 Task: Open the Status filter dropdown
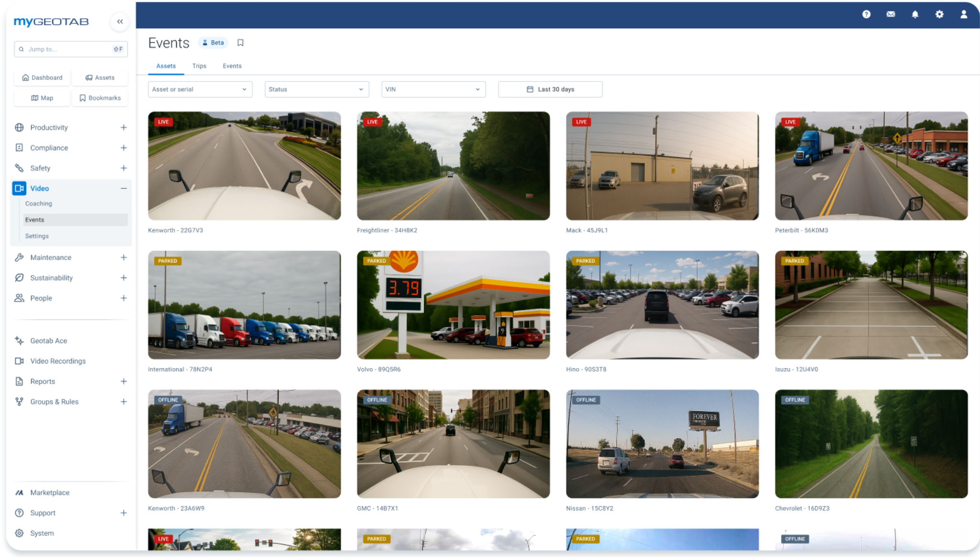[317, 89]
